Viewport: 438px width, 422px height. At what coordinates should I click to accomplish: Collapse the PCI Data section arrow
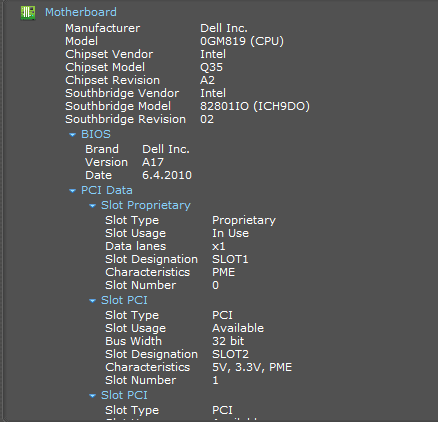point(72,191)
